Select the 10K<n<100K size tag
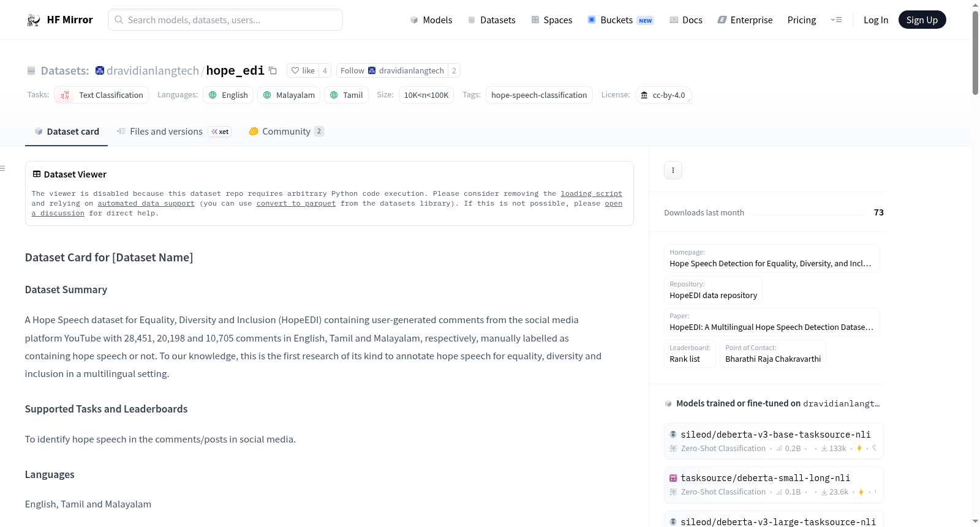980x527 pixels. coord(426,95)
